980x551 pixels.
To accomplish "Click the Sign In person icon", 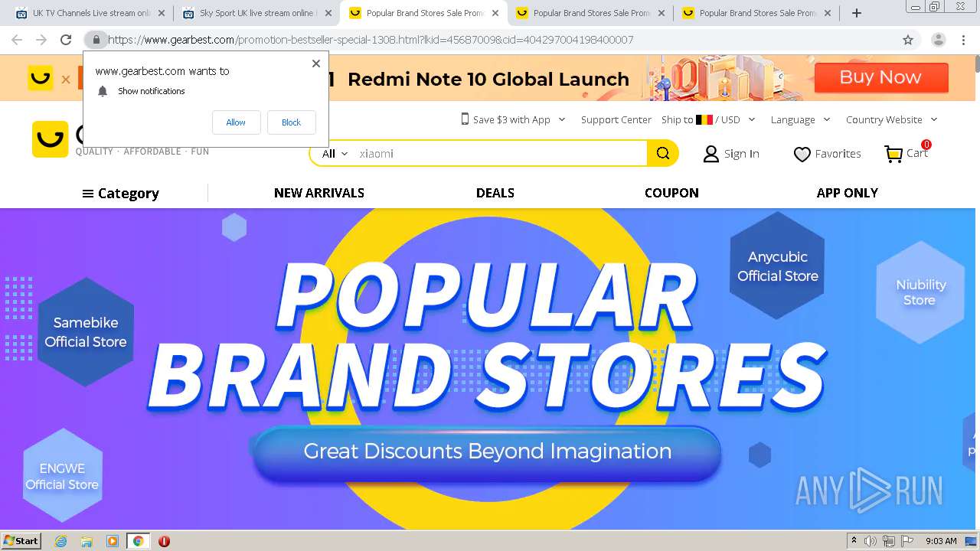I will 711,154.
